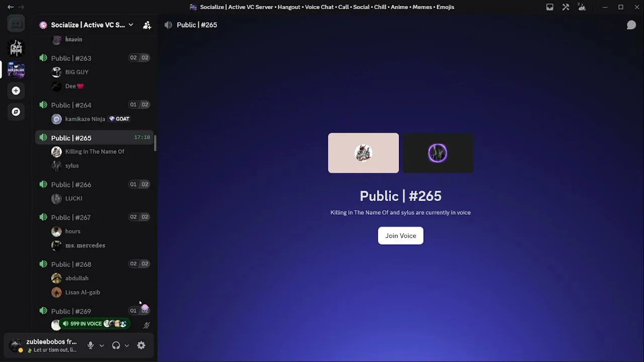Click the sylus participant video tile
This screenshot has height=362, width=644.
438,153
